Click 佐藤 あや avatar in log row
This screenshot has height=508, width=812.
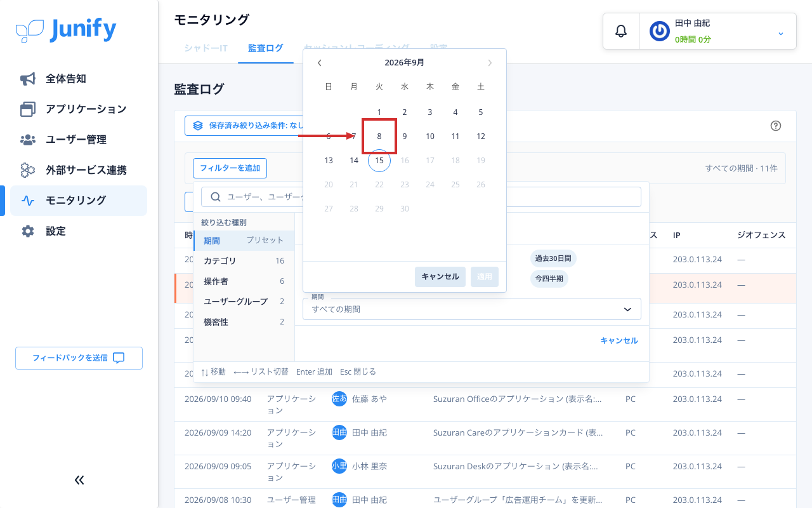(339, 399)
